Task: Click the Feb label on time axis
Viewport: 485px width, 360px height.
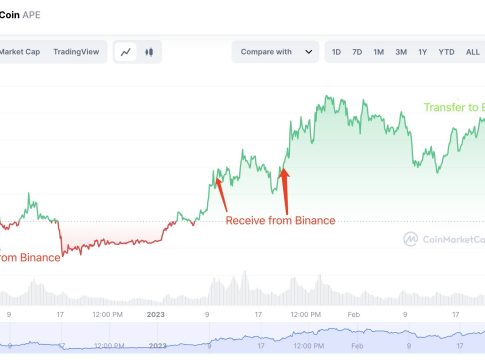Action: 354,314
